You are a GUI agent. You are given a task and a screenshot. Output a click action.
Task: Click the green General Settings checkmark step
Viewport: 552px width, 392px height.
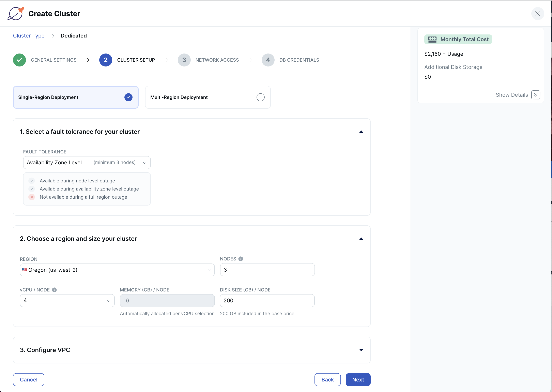pos(19,60)
